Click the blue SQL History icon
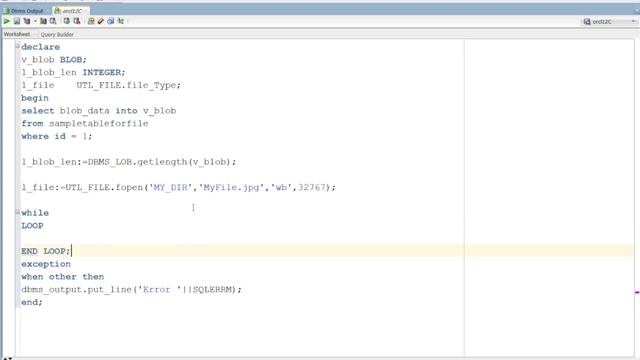This screenshot has width=640, height=360. 110,21
